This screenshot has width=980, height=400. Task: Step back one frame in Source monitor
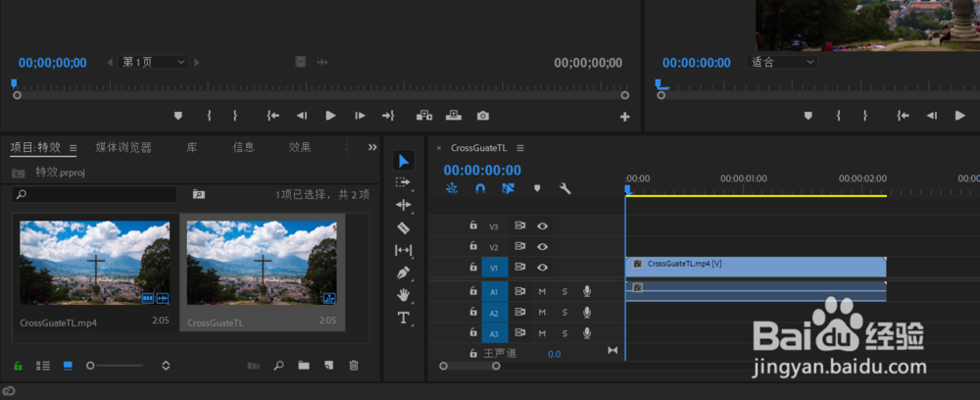(302, 116)
